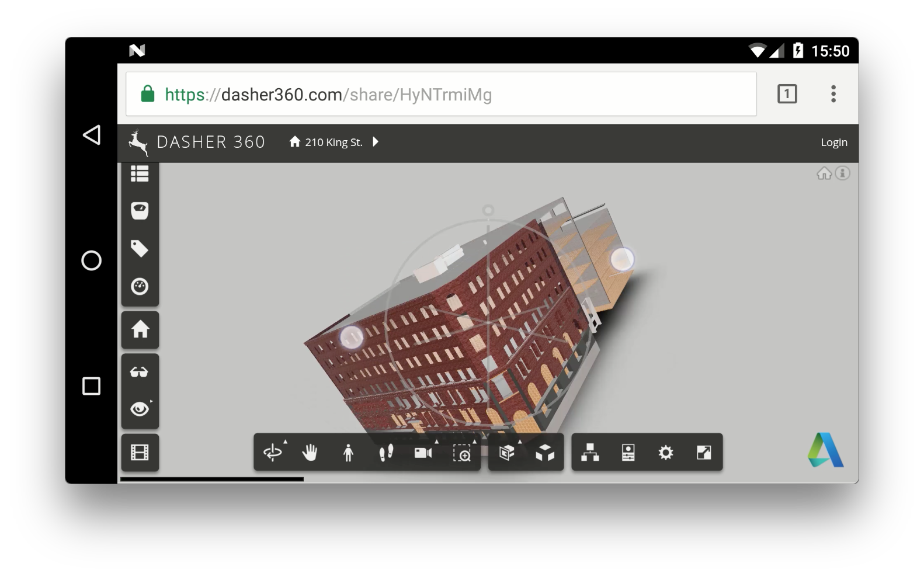Screen dimensions: 924x577
Task: Expand the arrow beside 210 King St.
Action: (x=376, y=142)
